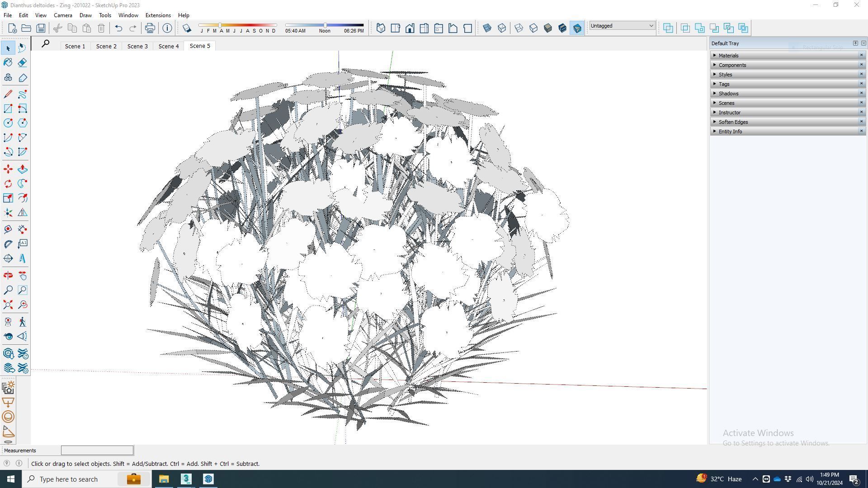
Task: Enable Hidden Line face style
Action: pyautogui.click(x=533, y=28)
